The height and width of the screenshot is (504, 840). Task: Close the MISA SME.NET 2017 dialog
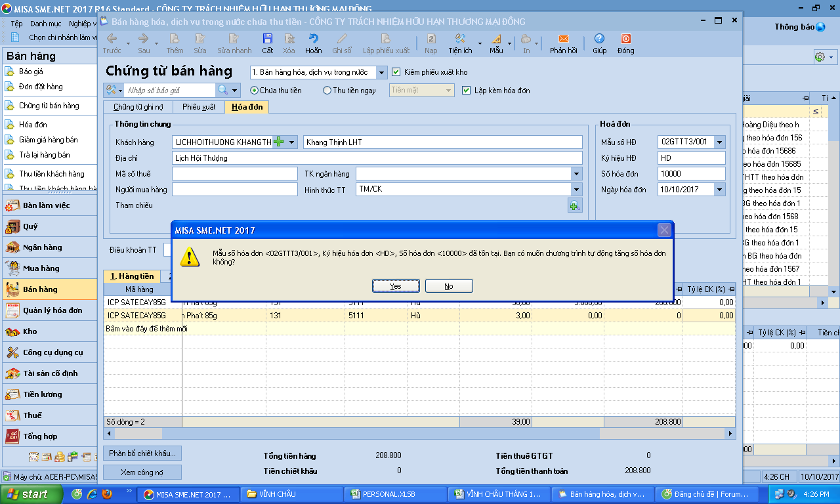664,230
